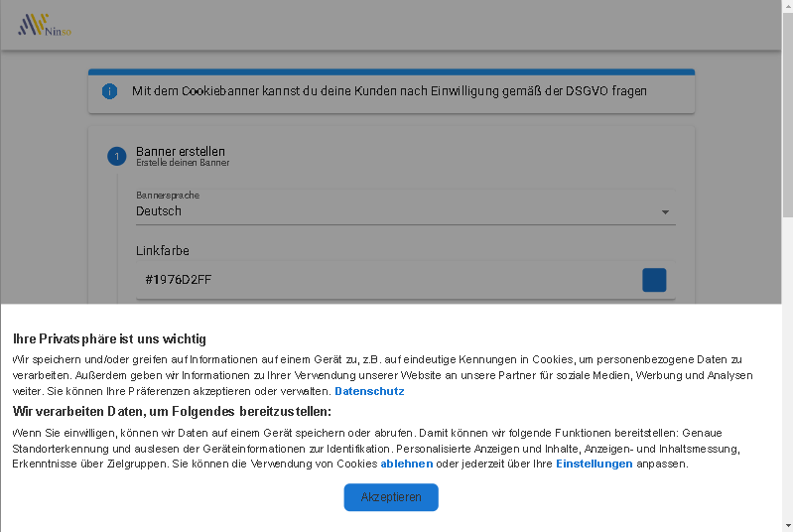Click the selected language value Deutsch
The image size is (793, 532).
click(159, 211)
